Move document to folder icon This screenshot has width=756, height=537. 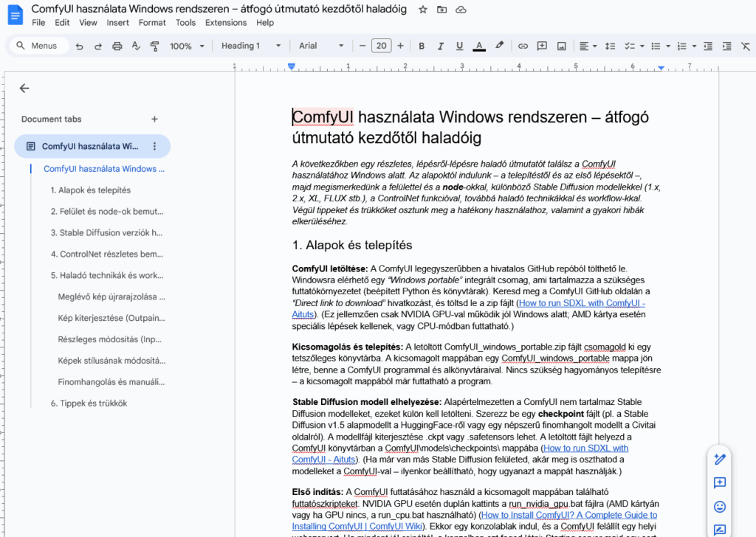tap(441, 10)
